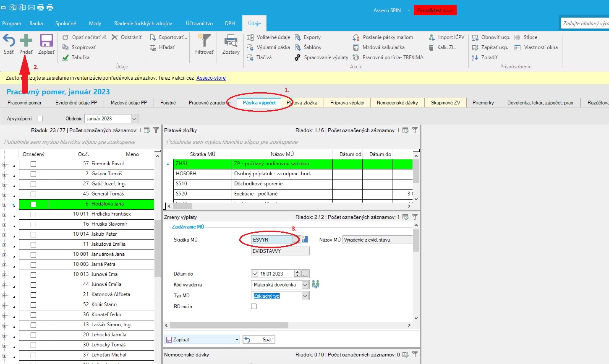Open Zapísať button dropdown arrow
Image resolution: width=609 pixels, height=364 pixels.
[237, 340]
